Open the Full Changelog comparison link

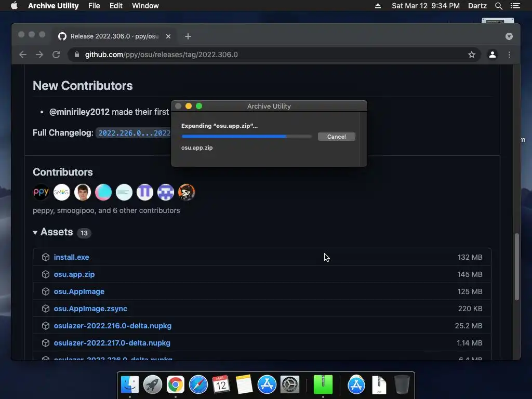135,133
